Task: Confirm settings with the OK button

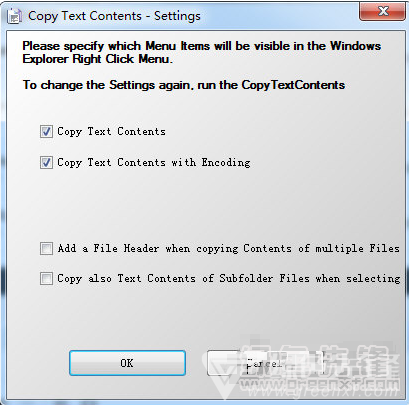Action: tap(127, 363)
